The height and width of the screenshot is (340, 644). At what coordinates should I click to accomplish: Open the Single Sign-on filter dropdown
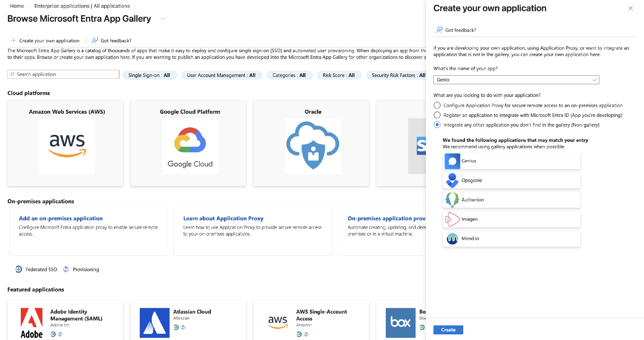149,75
